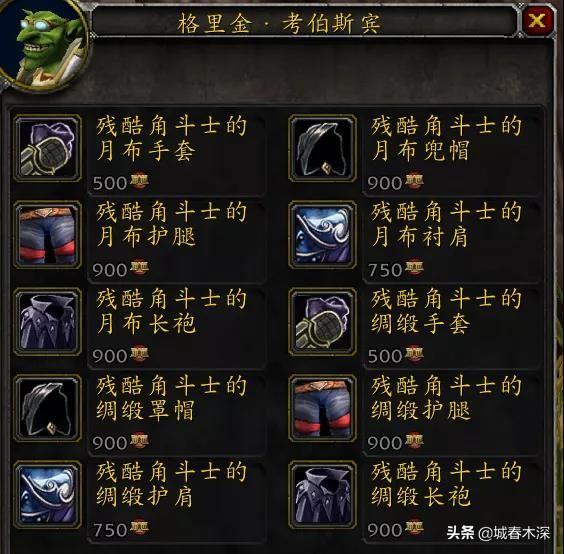Click the 500 honor price of 月布手套
Screen dimensions: 564x554
click(x=110, y=183)
